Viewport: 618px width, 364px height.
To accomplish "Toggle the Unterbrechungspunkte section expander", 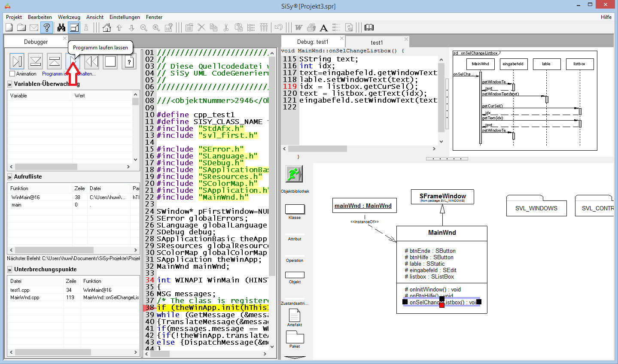I will pos(9,270).
